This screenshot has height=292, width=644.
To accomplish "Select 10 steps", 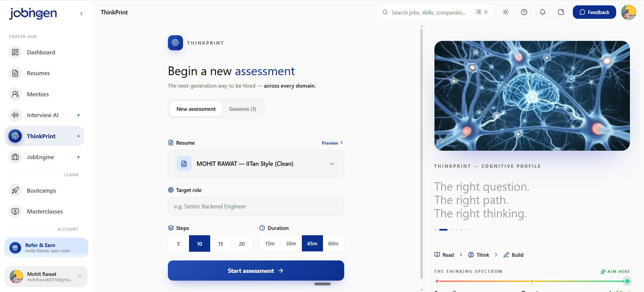I will click(199, 244).
